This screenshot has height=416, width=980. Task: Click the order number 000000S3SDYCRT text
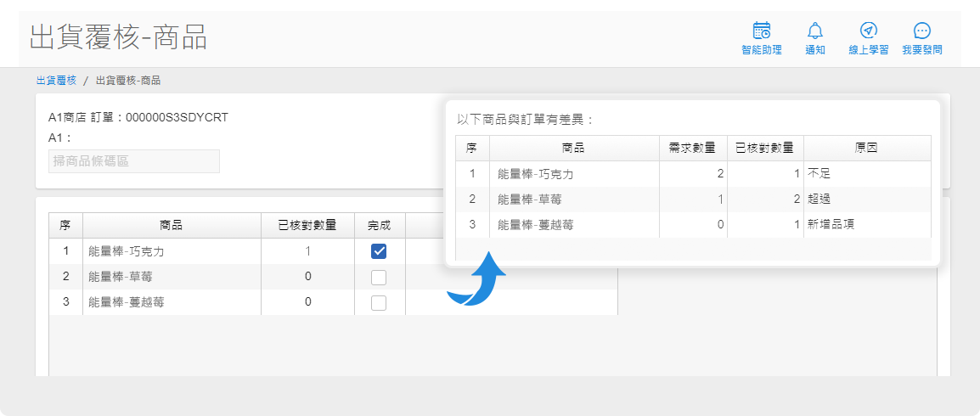(x=177, y=117)
